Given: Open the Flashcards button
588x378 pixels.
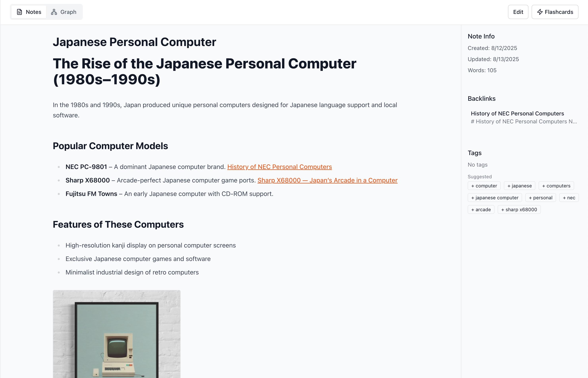Looking at the screenshot, I should click(555, 12).
